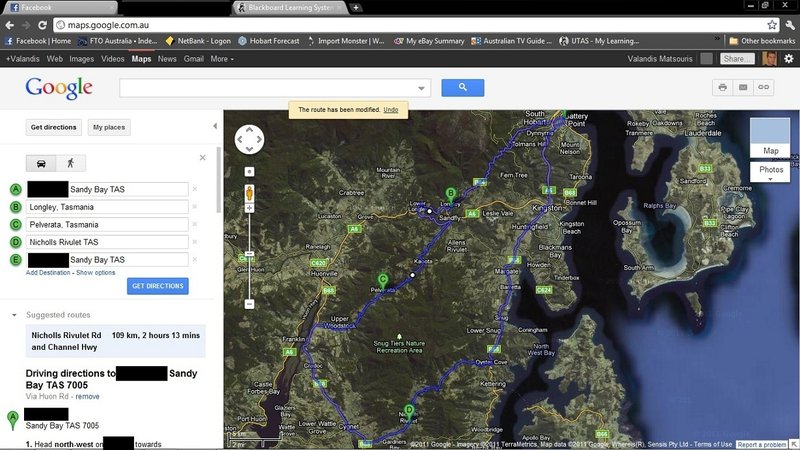Open a new browser tab

[x=356, y=7]
